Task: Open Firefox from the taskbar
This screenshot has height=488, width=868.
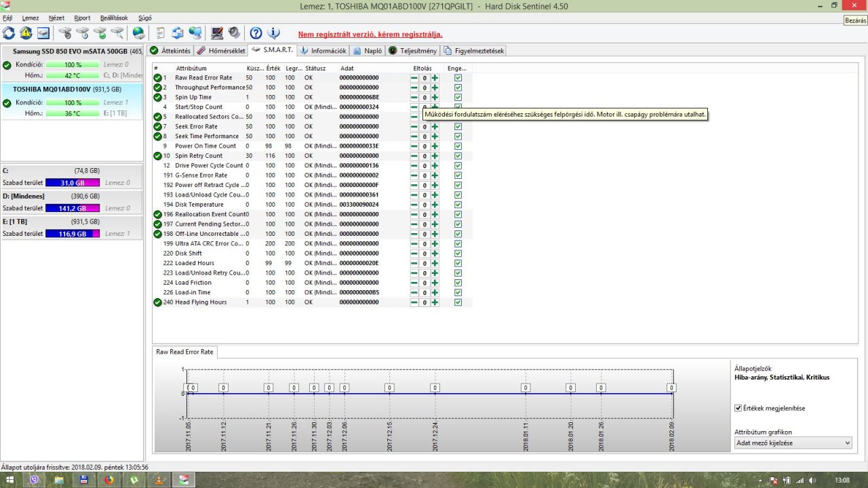Action: pos(108,480)
